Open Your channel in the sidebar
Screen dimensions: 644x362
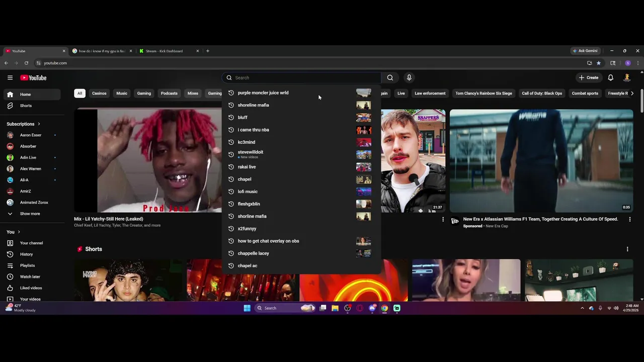(31, 243)
